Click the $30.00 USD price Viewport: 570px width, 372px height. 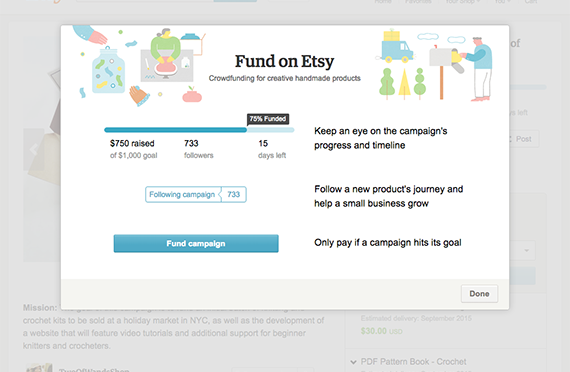381,331
